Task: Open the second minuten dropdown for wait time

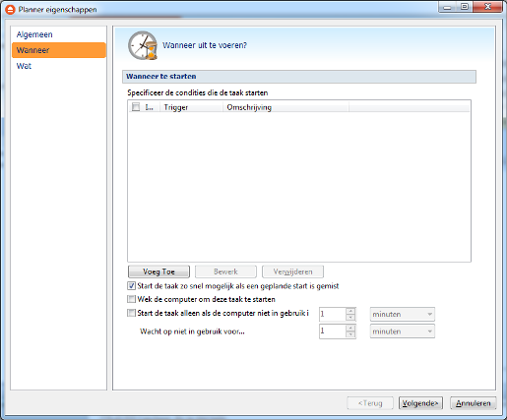Action: (x=403, y=331)
